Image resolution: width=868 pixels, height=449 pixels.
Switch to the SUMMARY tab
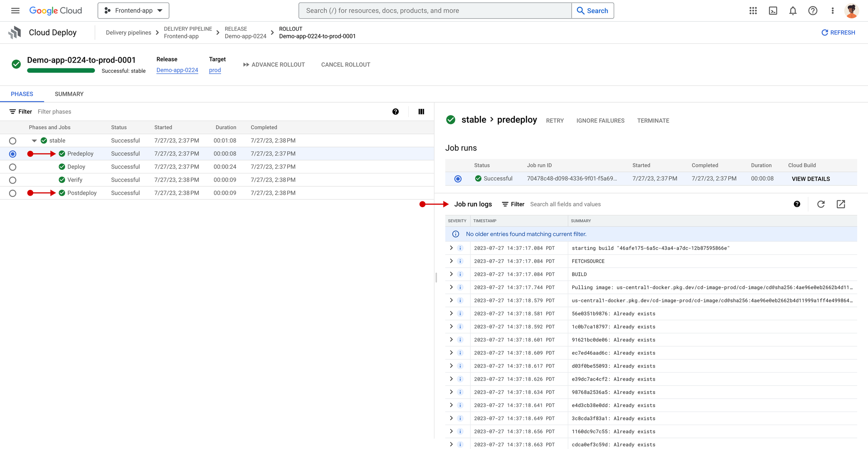pyautogui.click(x=69, y=94)
